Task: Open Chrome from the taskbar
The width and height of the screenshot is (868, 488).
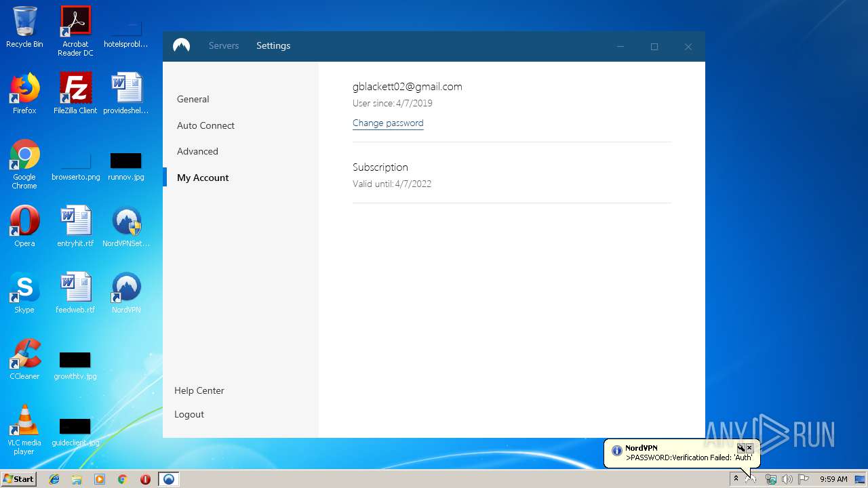Action: pyautogui.click(x=122, y=479)
